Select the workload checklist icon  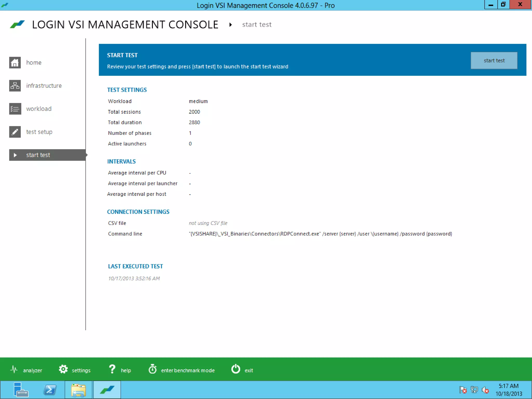tap(15, 109)
